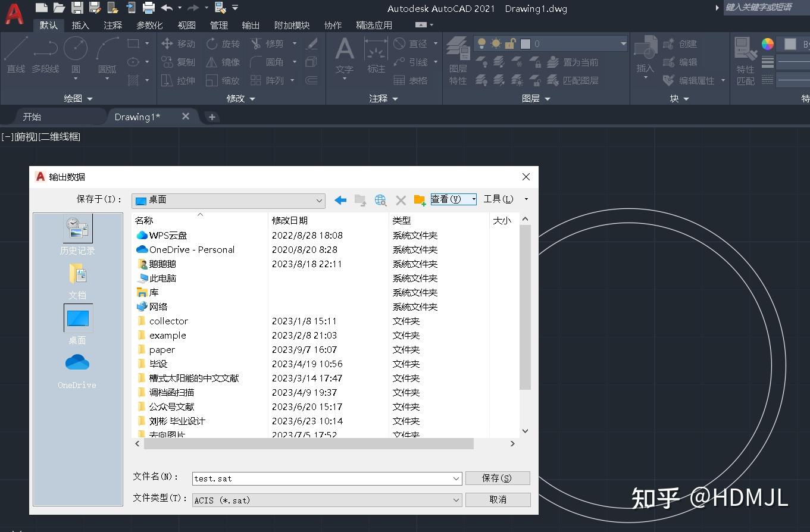Click the object color wheel in Properties

tap(768, 44)
